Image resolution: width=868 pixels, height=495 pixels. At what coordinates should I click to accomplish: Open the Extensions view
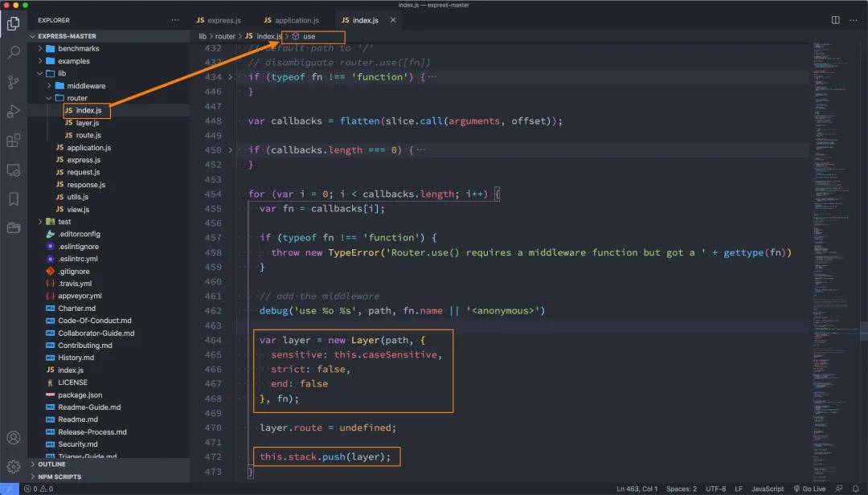coord(14,141)
